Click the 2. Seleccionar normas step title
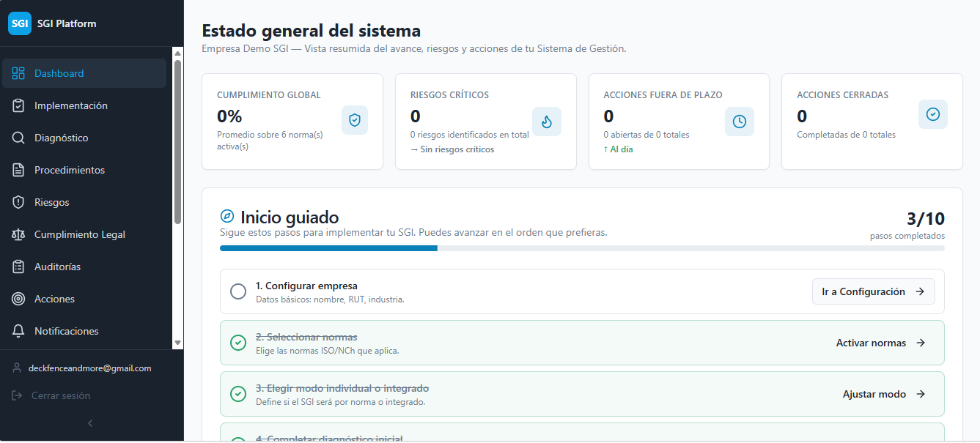This screenshot has width=980, height=443. (306, 337)
